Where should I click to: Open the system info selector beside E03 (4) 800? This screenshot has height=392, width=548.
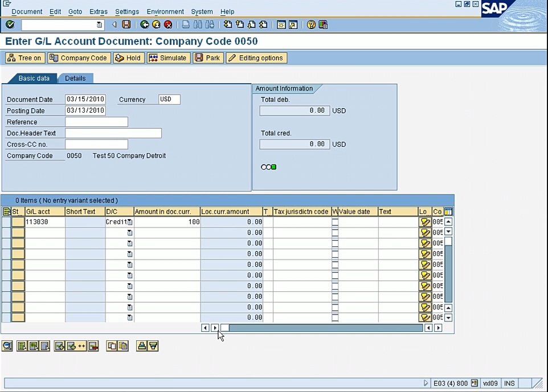[475, 383]
